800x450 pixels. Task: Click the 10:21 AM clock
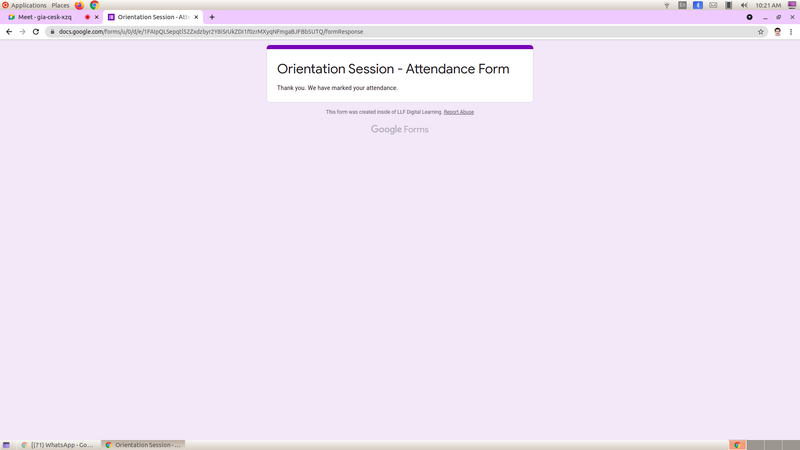pos(768,5)
